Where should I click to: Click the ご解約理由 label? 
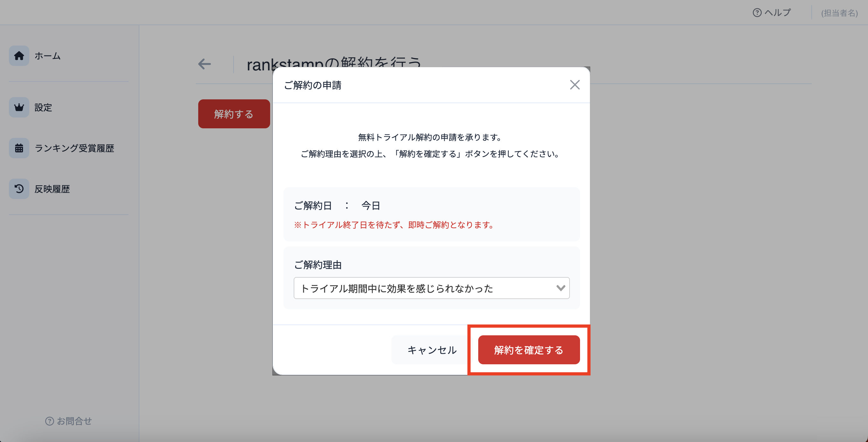coord(318,265)
